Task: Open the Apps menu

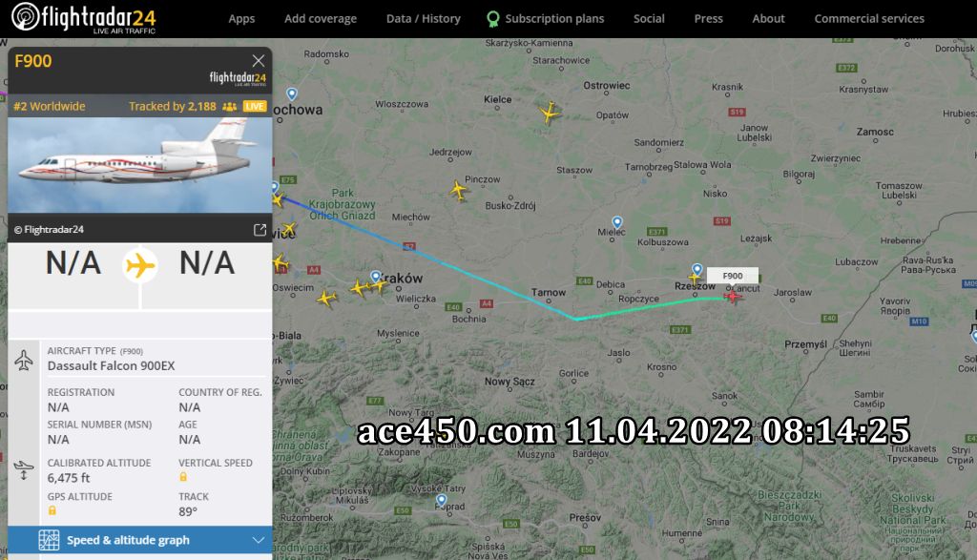Action: click(x=241, y=19)
